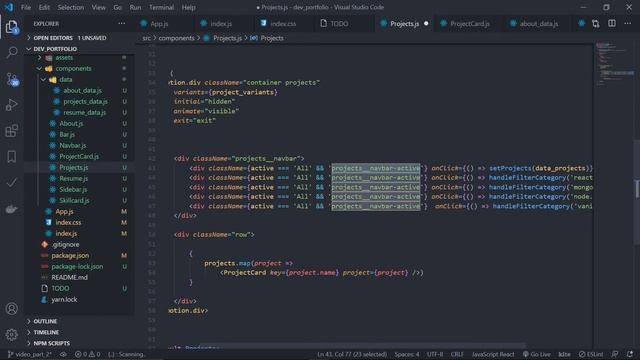Open the Explorer view in activity bar
Screen dimensions: 640x360
point(12,27)
